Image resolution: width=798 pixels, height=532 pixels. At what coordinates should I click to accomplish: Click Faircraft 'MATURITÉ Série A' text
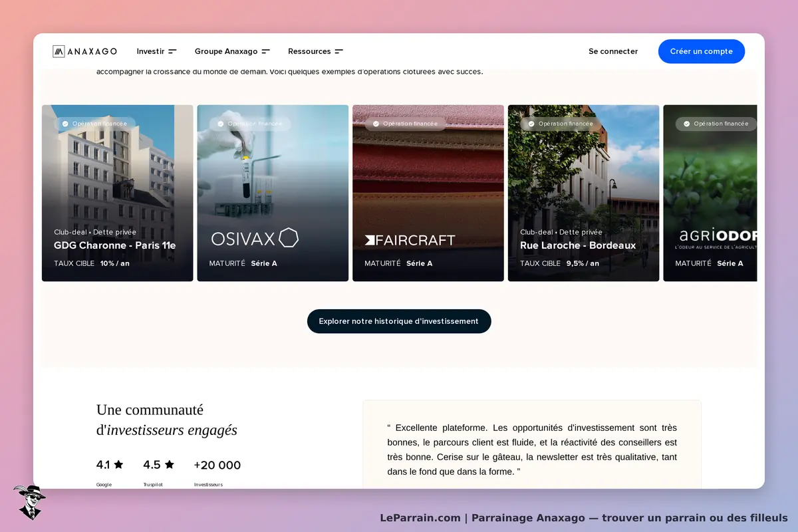click(398, 263)
